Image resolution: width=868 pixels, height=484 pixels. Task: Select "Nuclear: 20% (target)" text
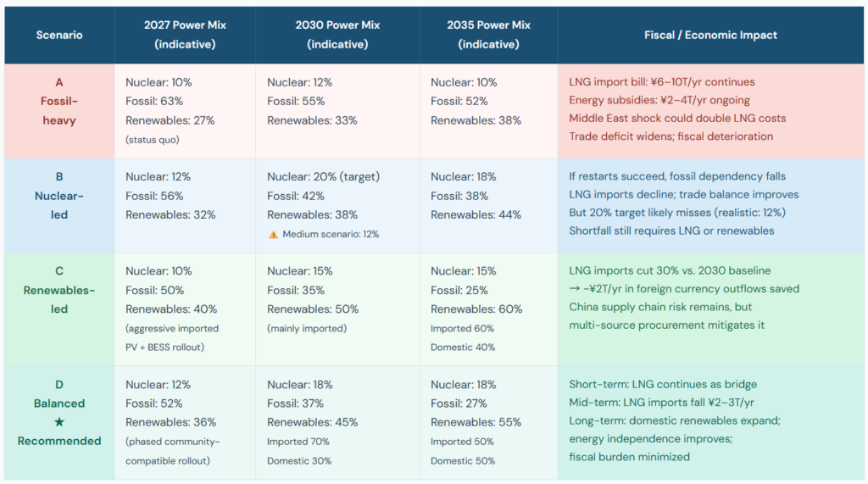click(x=324, y=177)
